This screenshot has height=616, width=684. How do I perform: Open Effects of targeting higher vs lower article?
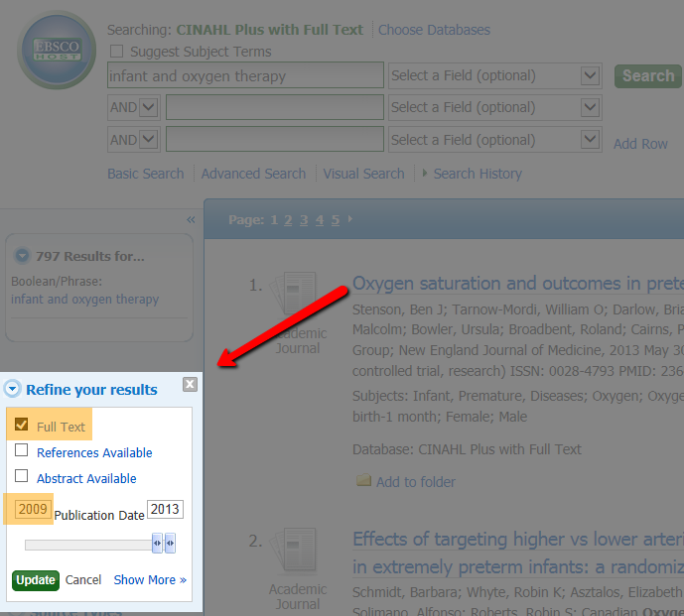click(x=518, y=553)
